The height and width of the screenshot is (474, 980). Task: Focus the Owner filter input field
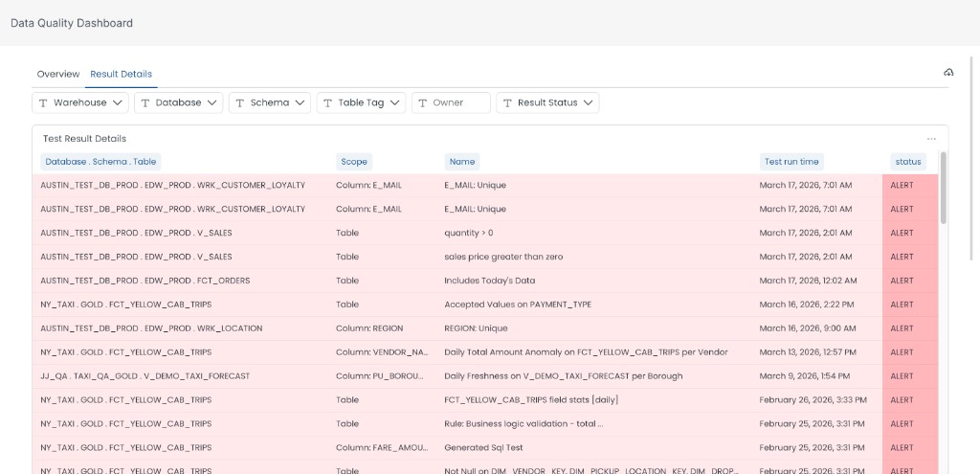(459, 102)
